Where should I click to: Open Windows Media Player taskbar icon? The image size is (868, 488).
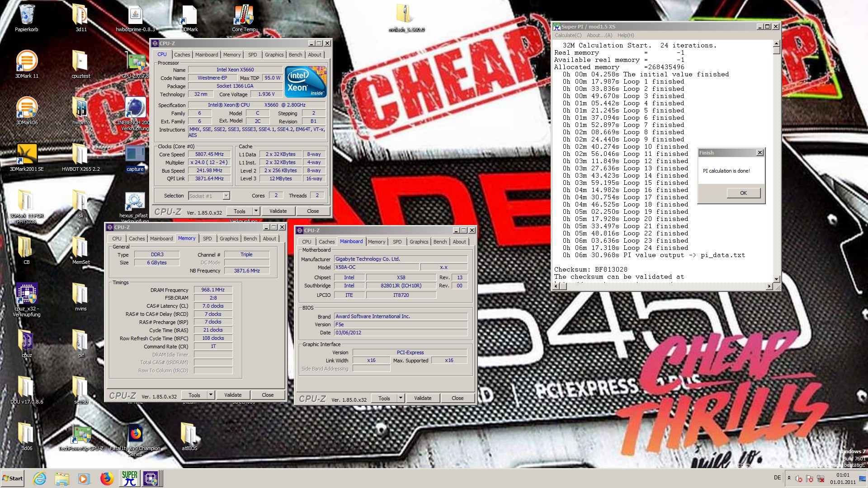point(84,479)
